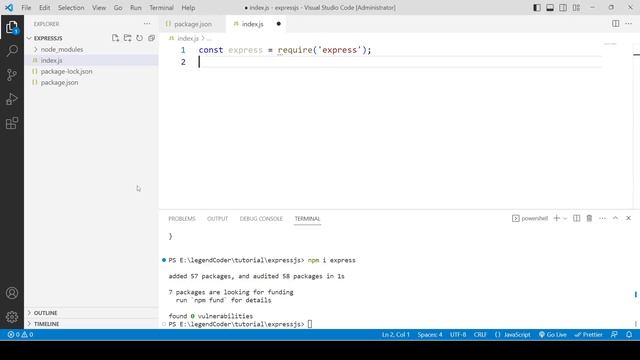Toggle panel visibility layout icon

coord(550,7)
